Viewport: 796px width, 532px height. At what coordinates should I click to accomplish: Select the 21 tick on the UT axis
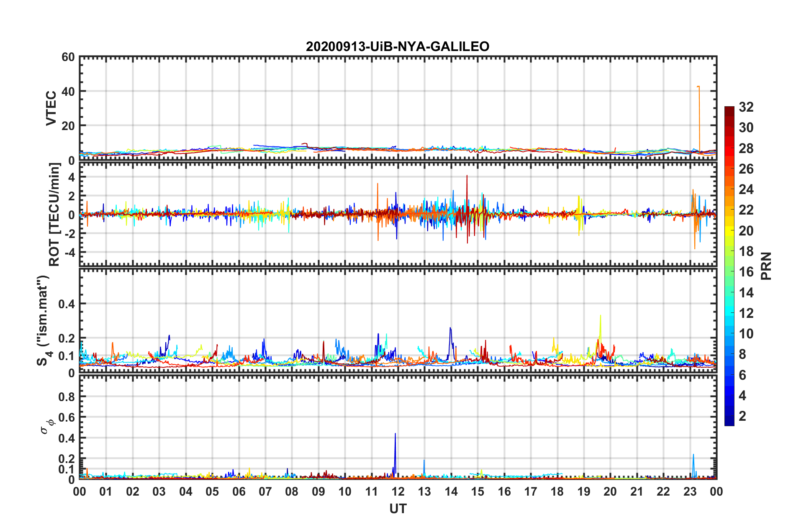[637, 491]
